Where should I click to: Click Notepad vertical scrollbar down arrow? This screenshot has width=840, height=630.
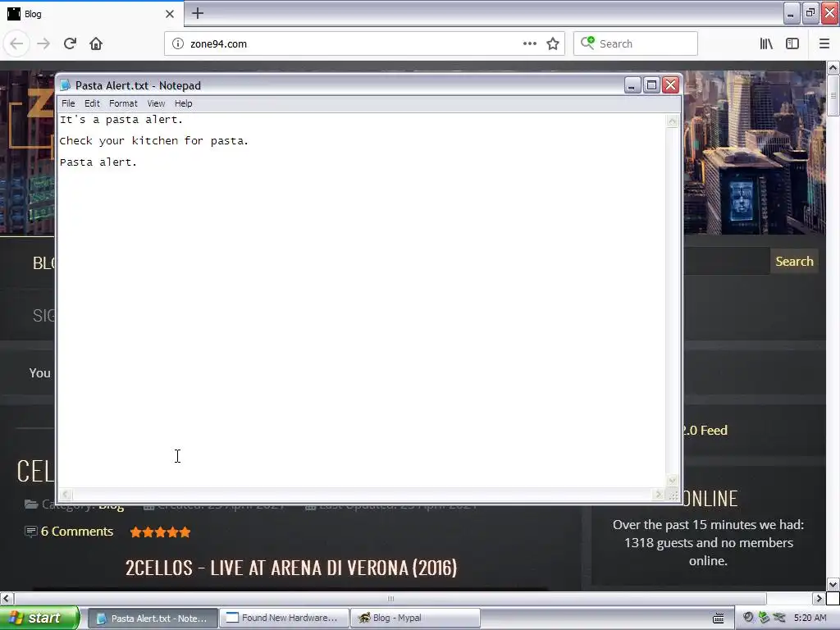(673, 481)
